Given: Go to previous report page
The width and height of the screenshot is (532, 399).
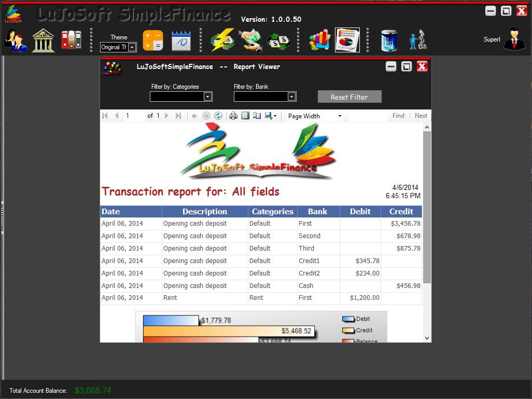Looking at the screenshot, I should [117, 116].
